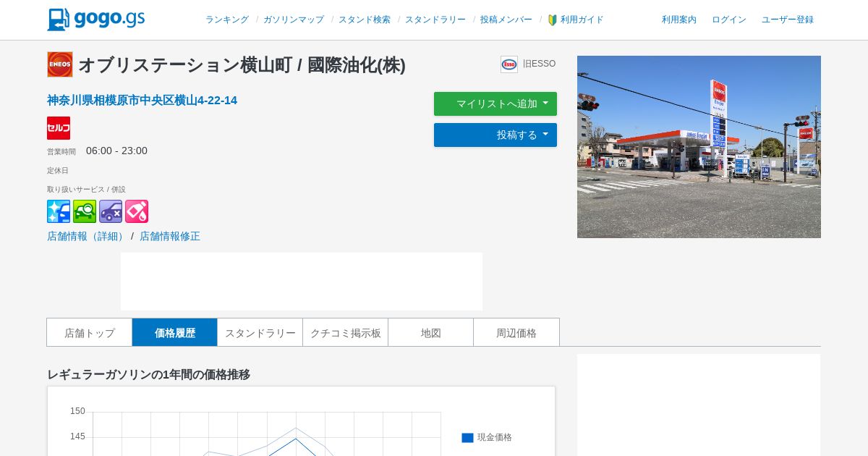Click the beginner mark guide icon

click(553, 20)
